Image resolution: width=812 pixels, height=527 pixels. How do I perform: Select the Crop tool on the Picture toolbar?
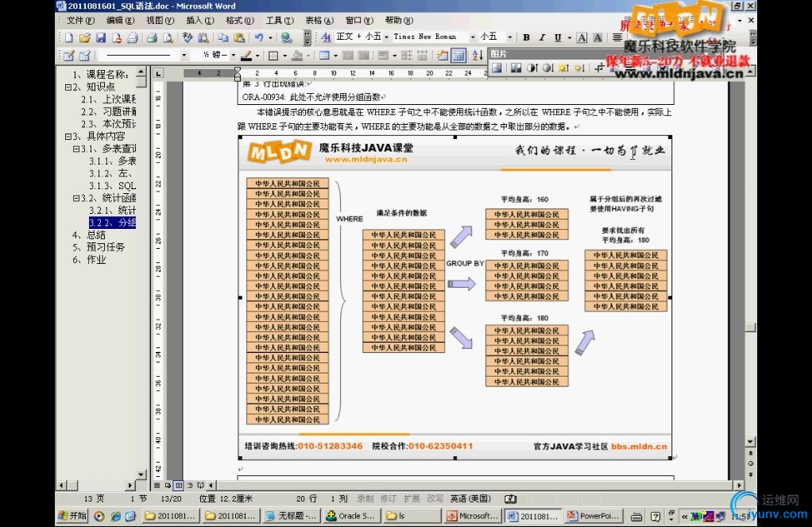coord(599,68)
